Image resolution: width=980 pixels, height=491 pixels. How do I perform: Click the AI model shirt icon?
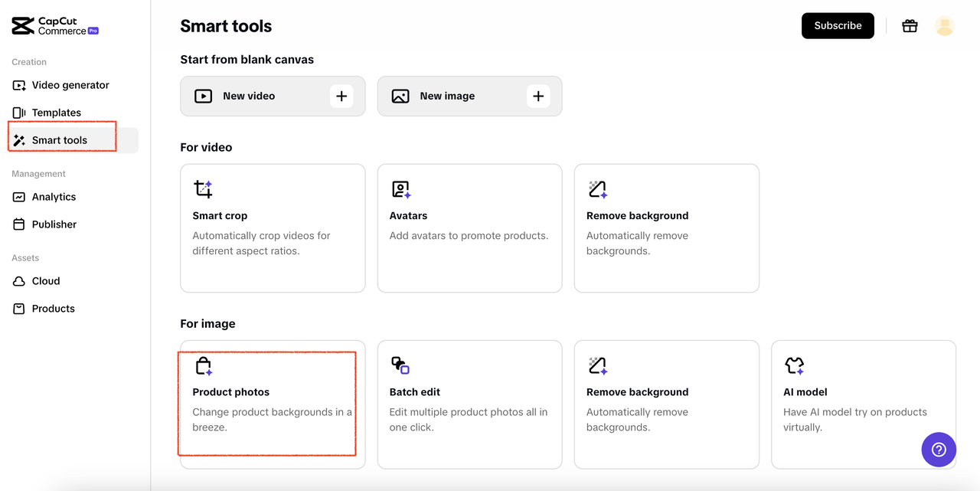click(x=794, y=365)
